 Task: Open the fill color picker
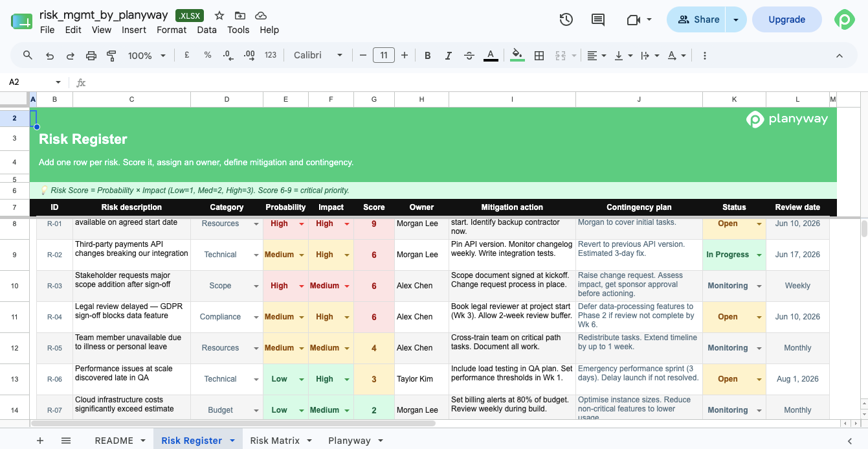[517, 56]
